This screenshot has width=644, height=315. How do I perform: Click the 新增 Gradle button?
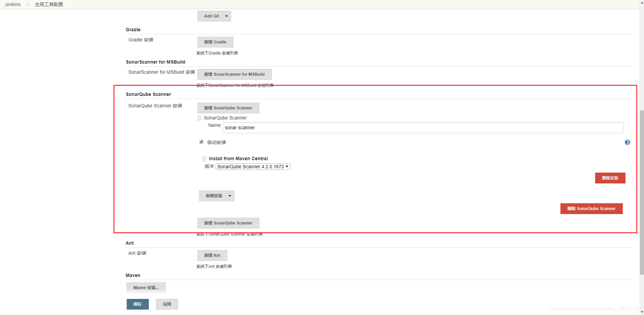click(215, 42)
